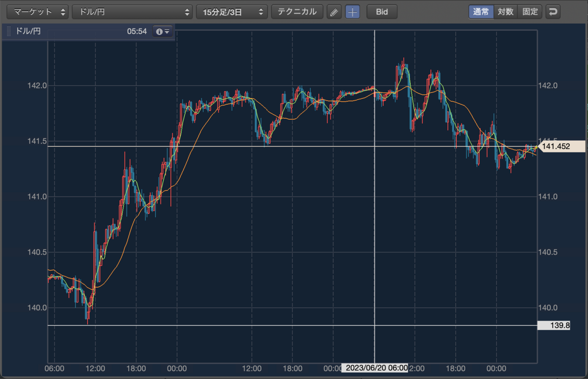Open the info dropdown in ドル/円 panel
The width and height of the screenshot is (588, 379).
point(163,31)
